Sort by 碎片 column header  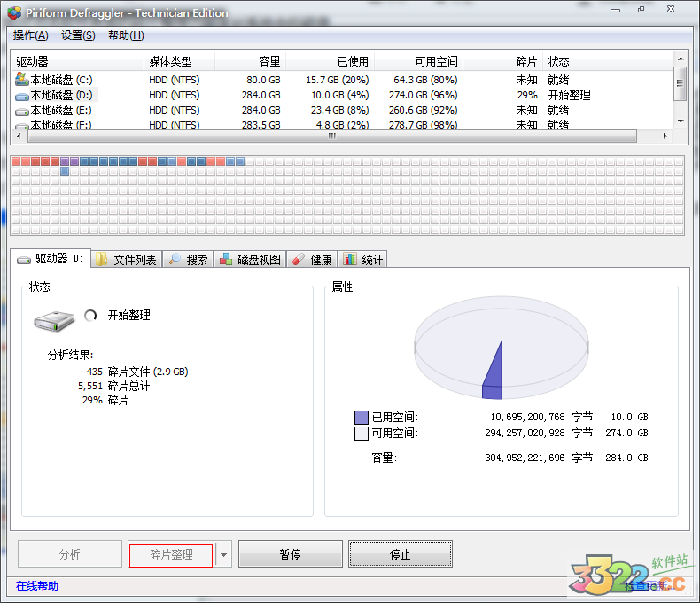pyautogui.click(x=503, y=61)
